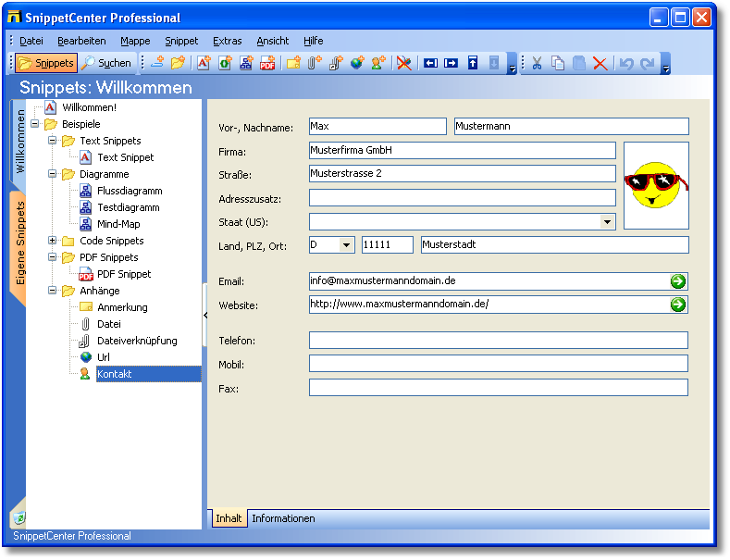
Task: Collapse the Text Snippets folder
Action: [x=52, y=141]
